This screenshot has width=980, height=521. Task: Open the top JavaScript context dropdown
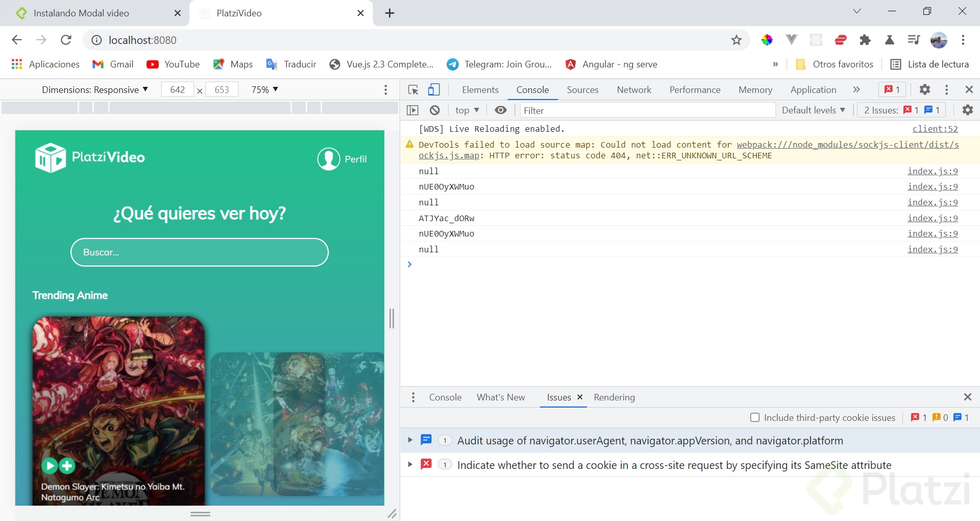tap(467, 110)
